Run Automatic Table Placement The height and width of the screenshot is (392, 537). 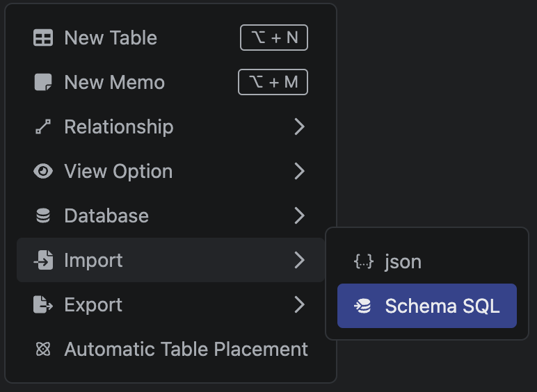pos(186,350)
